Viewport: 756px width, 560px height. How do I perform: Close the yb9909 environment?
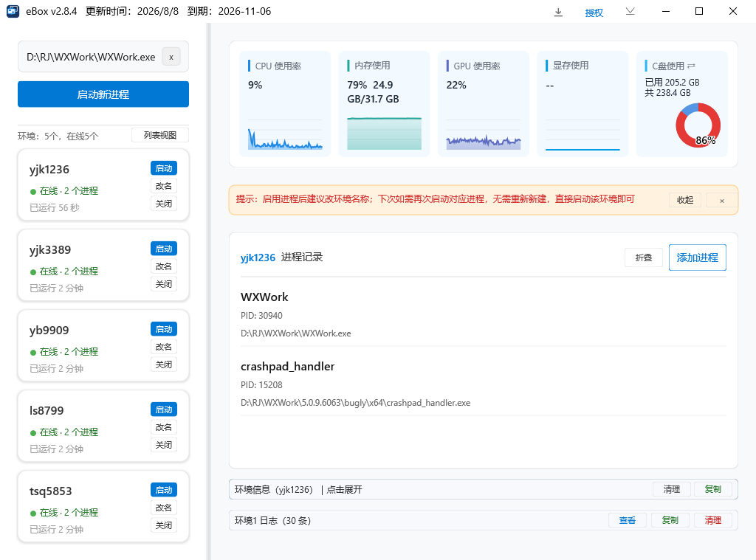click(x=164, y=364)
